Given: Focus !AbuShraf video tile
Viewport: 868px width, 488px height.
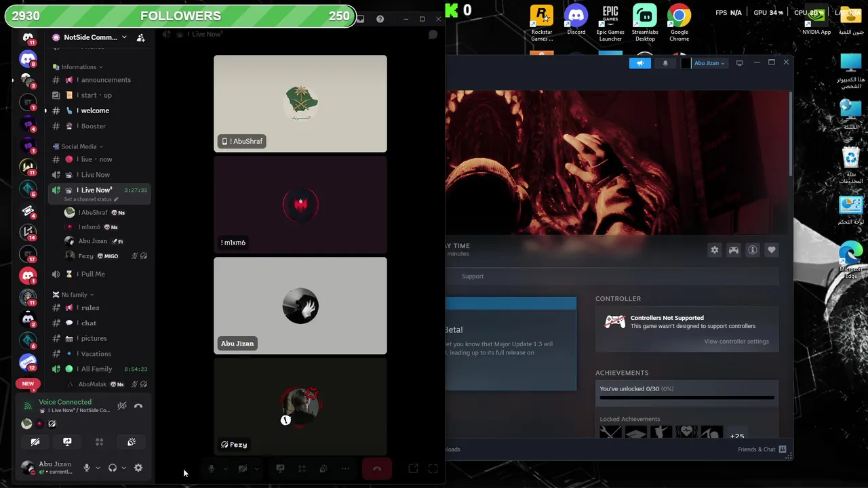Looking at the screenshot, I should (300, 104).
